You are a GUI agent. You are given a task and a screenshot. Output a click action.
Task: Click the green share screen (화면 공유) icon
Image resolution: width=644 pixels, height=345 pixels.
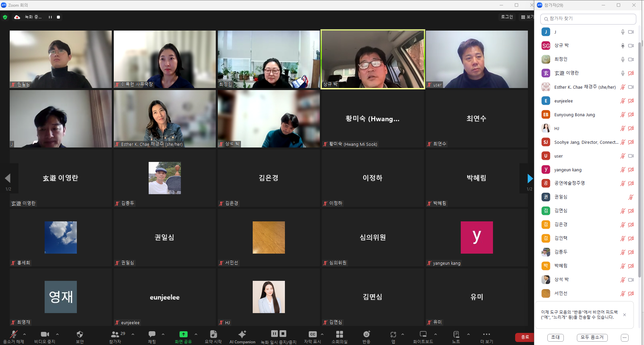click(183, 334)
